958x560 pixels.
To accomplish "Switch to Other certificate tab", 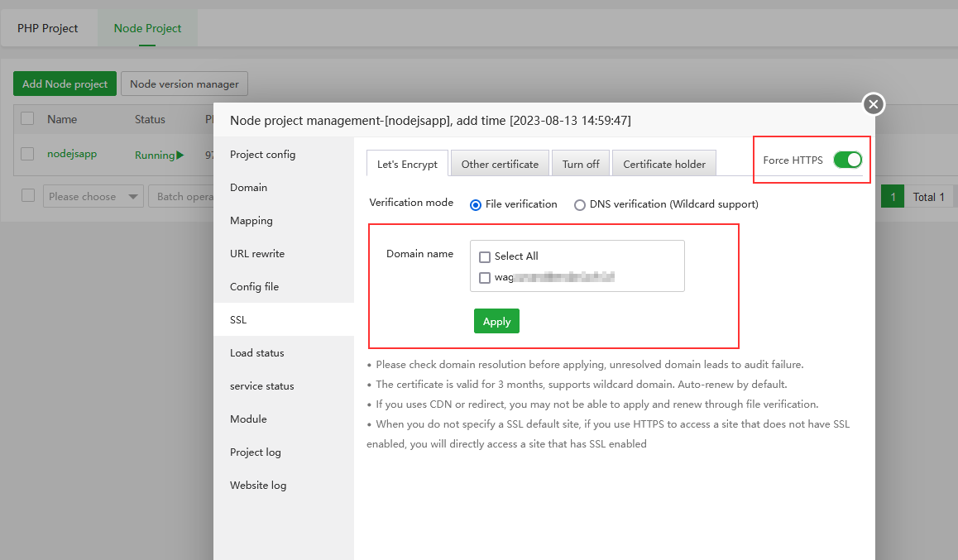I will (x=500, y=164).
